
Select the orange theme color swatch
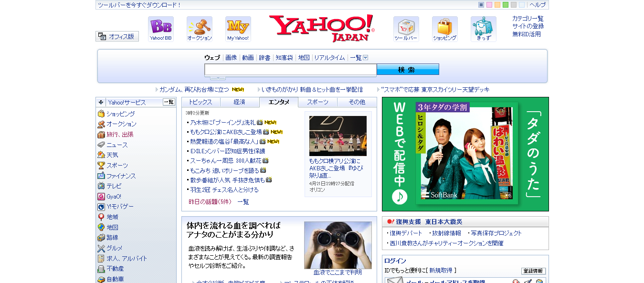tap(497, 5)
